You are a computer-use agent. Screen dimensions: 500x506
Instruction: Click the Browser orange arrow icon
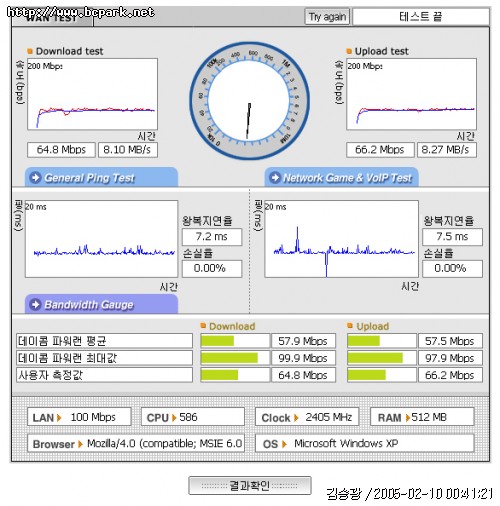80,444
